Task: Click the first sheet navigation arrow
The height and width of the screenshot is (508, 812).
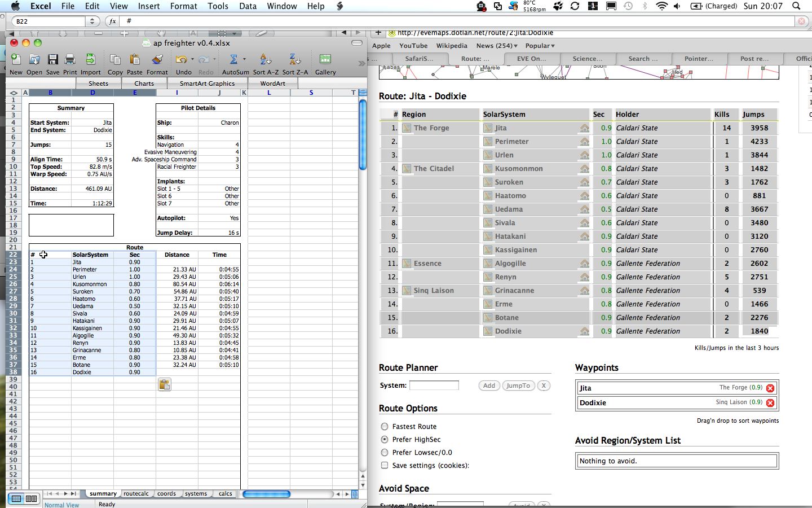Action: [50, 494]
